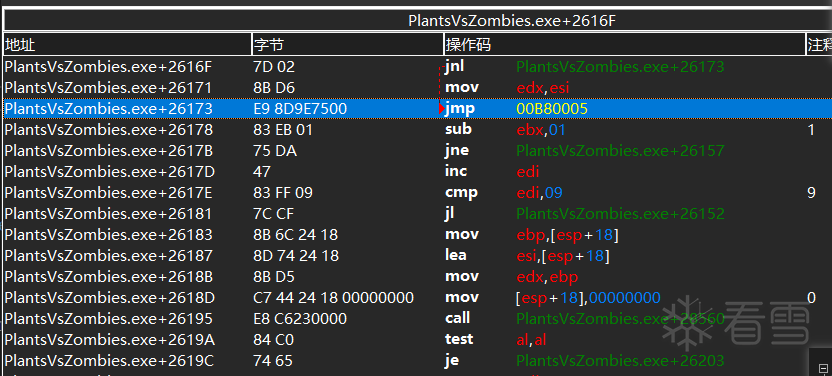The height and width of the screenshot is (376, 832).
Task: Click bytes 83 FF 09
Action: pyautogui.click(x=283, y=193)
